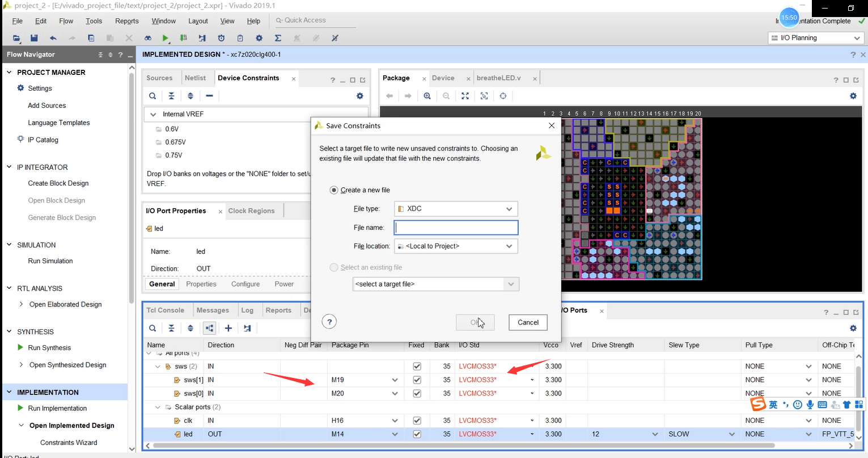Zoom in on Package view

(427, 96)
